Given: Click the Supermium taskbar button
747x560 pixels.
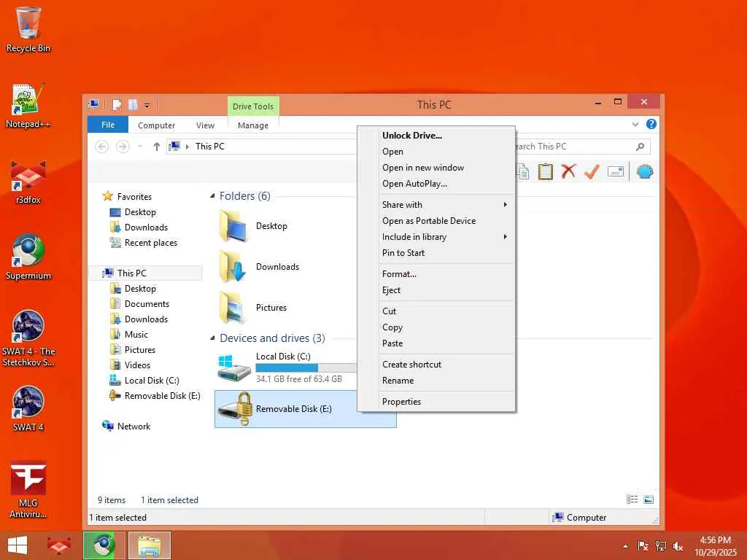Looking at the screenshot, I should pyautogui.click(x=104, y=545).
